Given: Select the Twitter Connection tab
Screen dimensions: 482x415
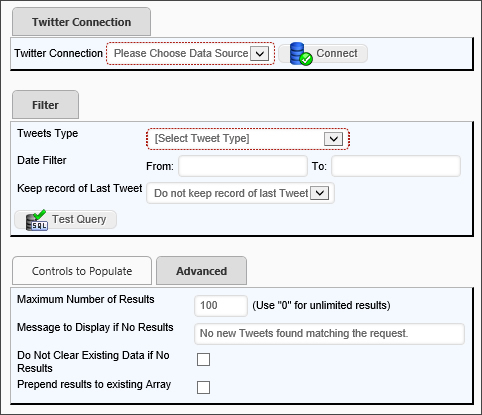Looking at the screenshot, I should pos(81,22).
